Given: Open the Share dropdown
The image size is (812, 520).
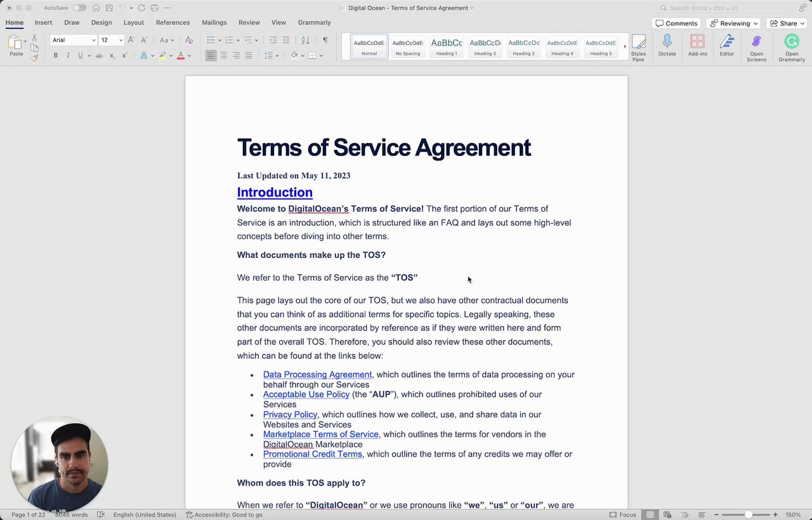Looking at the screenshot, I should [788, 23].
